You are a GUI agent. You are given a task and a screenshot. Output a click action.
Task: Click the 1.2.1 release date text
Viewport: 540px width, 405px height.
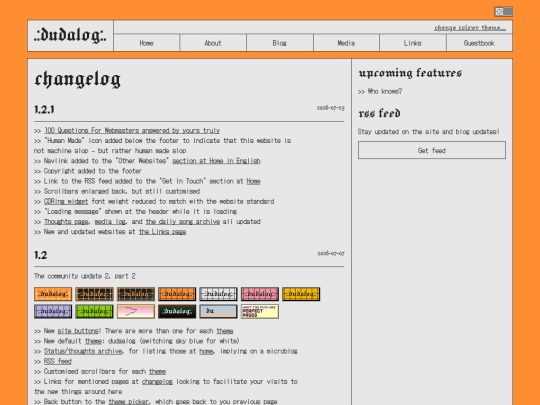click(x=331, y=108)
